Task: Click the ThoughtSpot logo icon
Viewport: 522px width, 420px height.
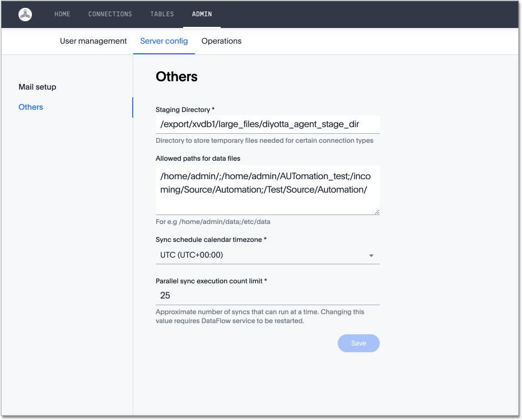Action: 25,15
